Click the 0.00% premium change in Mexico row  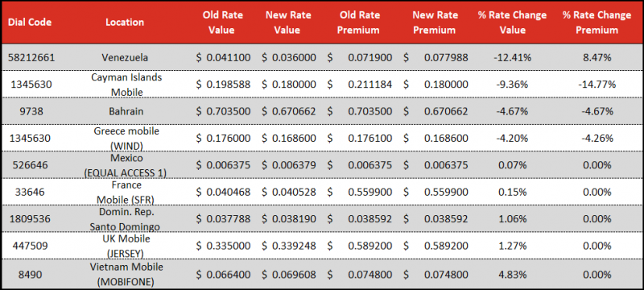click(598, 165)
